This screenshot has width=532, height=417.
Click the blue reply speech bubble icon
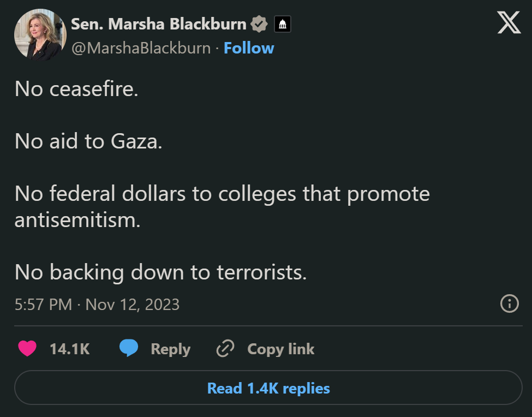129,349
